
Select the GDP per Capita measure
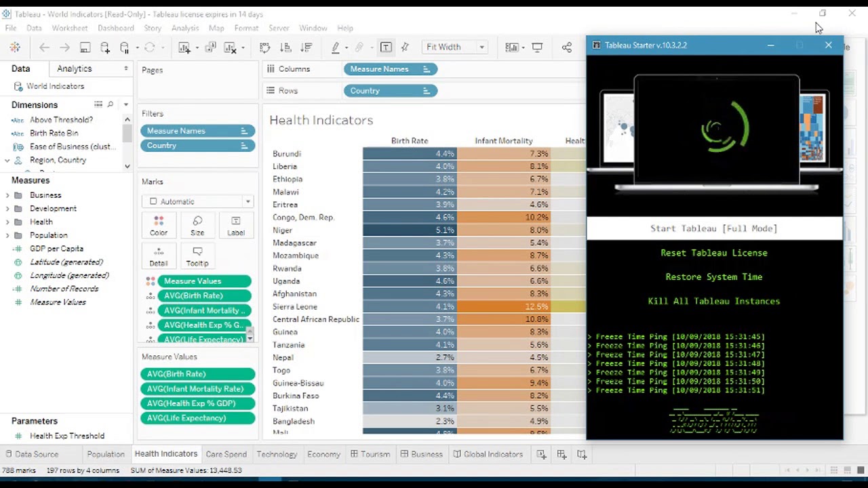(x=57, y=249)
